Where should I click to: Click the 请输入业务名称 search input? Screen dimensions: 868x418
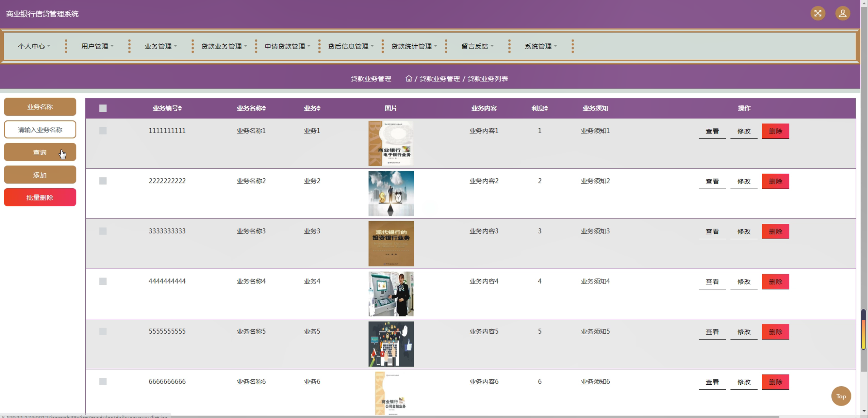40,130
